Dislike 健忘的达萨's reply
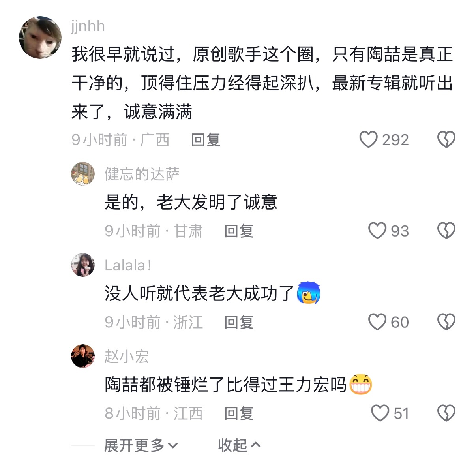476x475 pixels. point(446,231)
